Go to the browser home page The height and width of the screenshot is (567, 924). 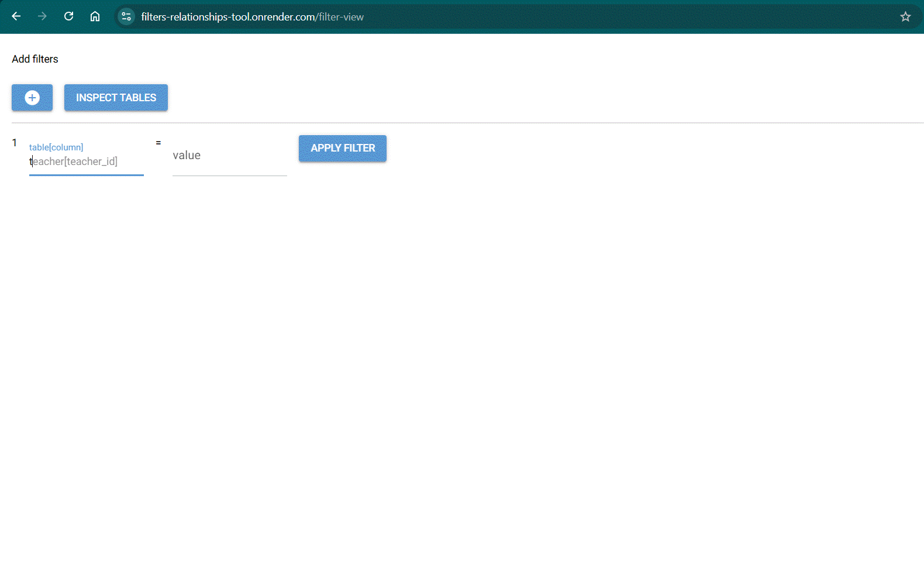(95, 16)
